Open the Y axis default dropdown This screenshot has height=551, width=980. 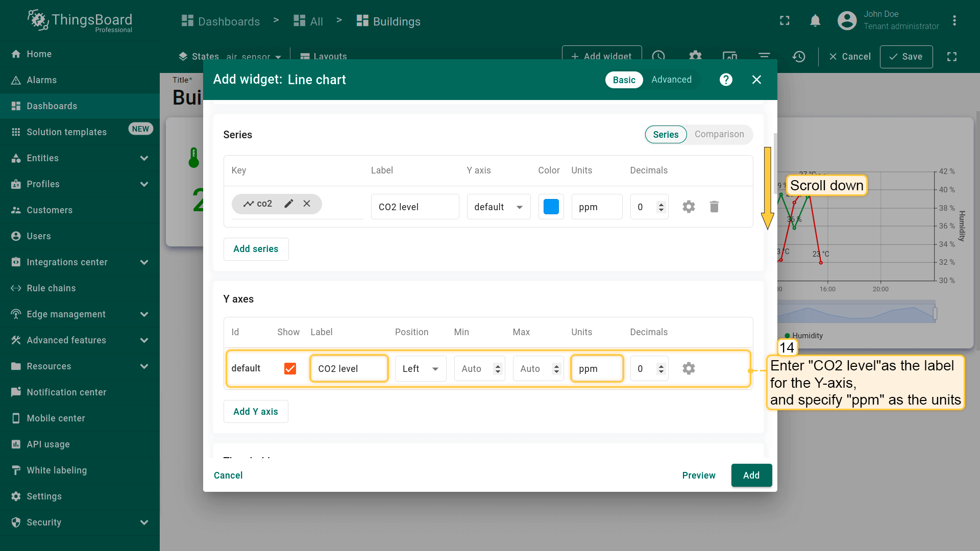click(x=498, y=207)
